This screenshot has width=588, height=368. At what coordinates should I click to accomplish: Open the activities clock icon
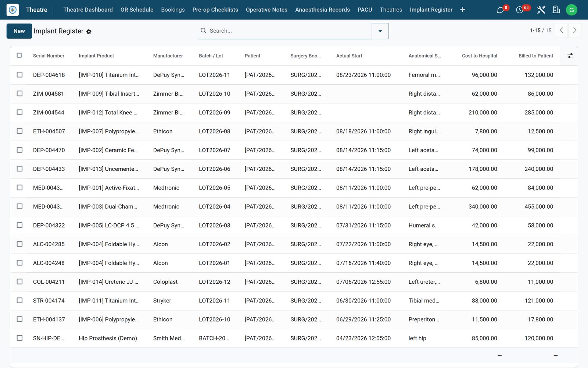click(519, 10)
